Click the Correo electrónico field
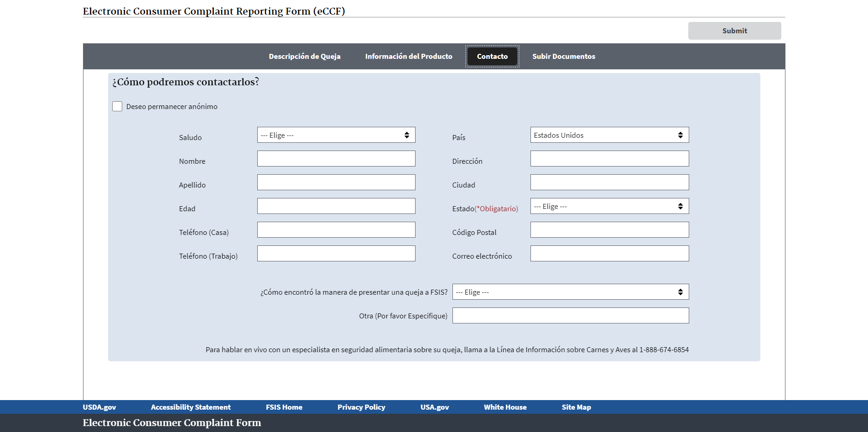 point(609,254)
